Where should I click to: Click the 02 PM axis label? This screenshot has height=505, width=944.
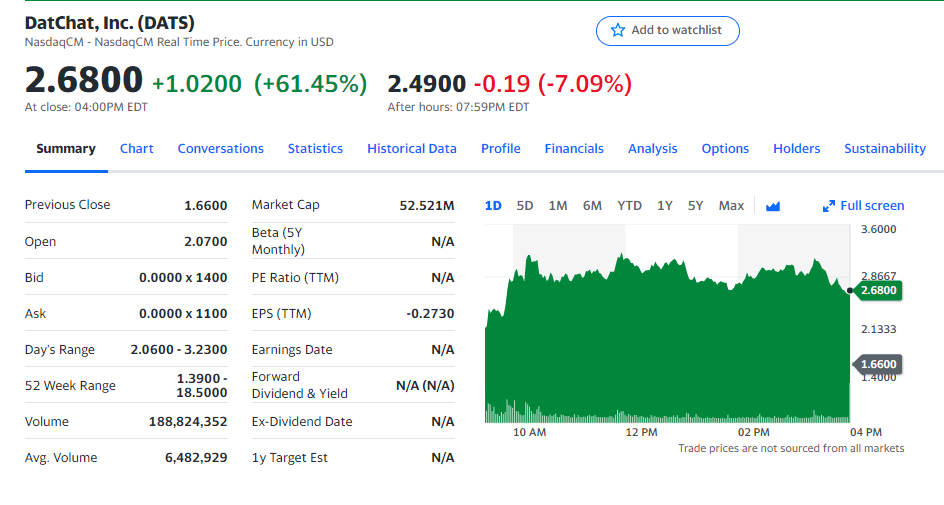click(753, 432)
